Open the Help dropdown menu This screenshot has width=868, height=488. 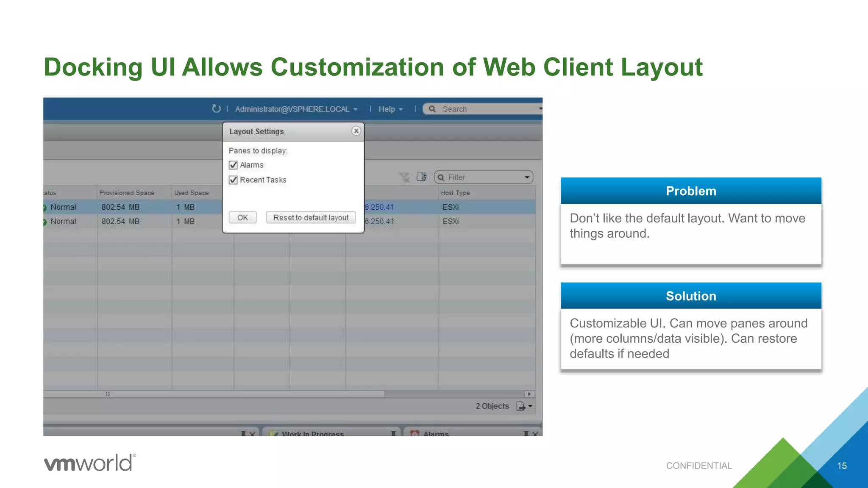[390, 109]
